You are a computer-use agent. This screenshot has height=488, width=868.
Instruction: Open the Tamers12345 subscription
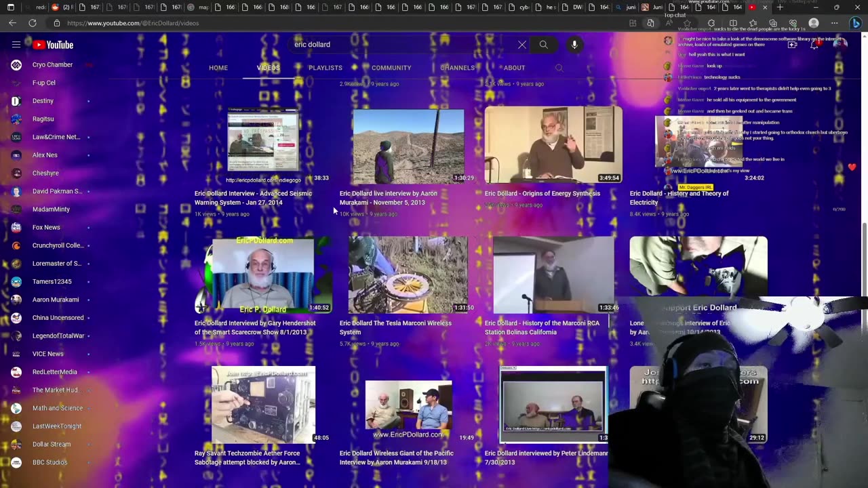tap(51, 282)
